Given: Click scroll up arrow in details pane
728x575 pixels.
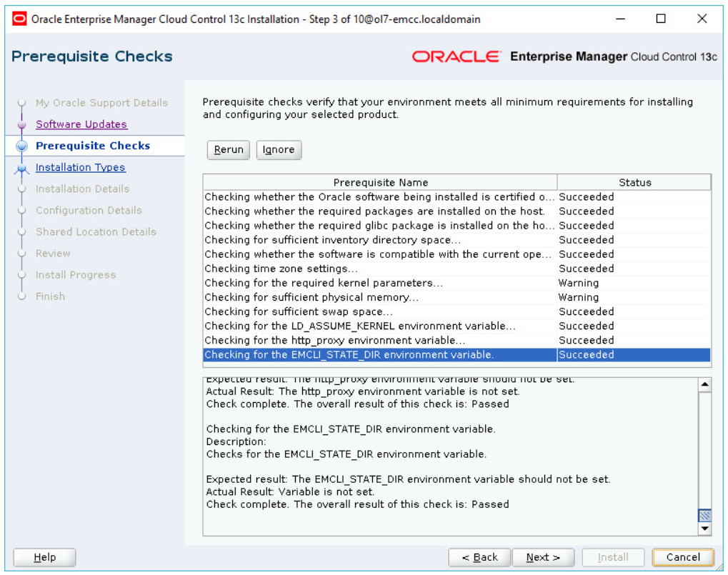Looking at the screenshot, I should 705,385.
